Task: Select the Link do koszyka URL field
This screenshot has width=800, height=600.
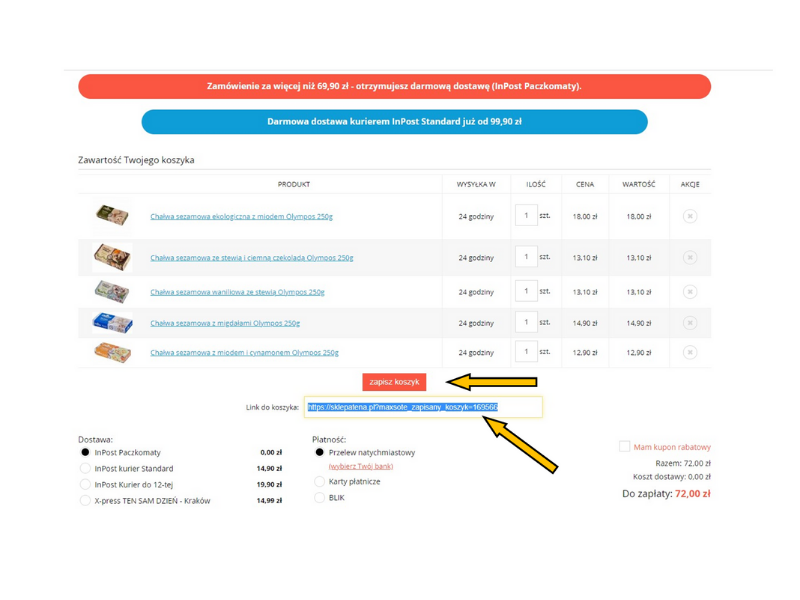Action: 423,407
